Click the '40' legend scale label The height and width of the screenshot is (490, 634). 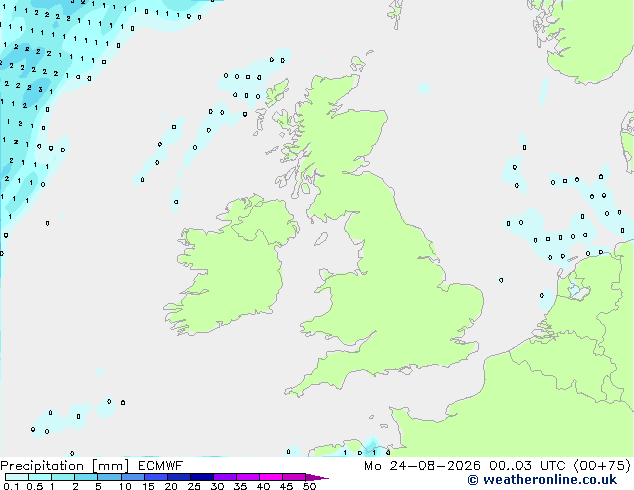pyautogui.click(x=263, y=486)
